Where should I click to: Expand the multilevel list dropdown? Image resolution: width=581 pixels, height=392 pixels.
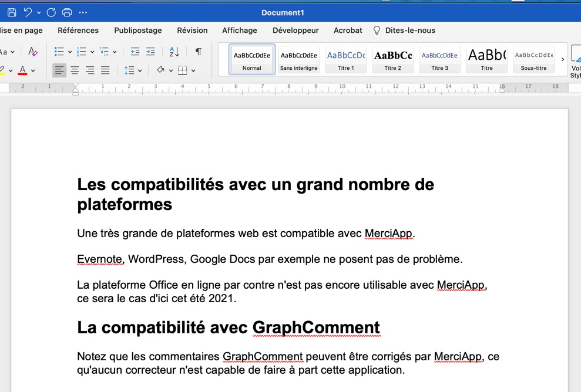click(x=115, y=52)
